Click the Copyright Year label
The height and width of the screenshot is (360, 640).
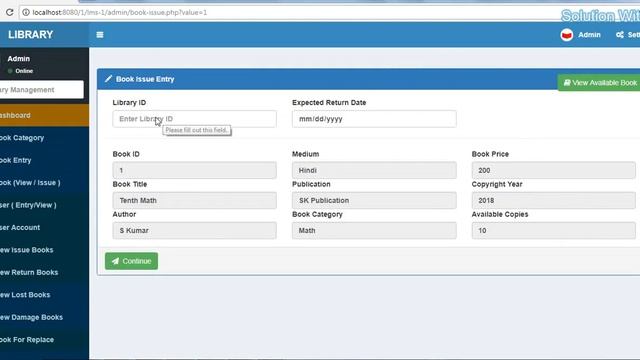click(497, 184)
